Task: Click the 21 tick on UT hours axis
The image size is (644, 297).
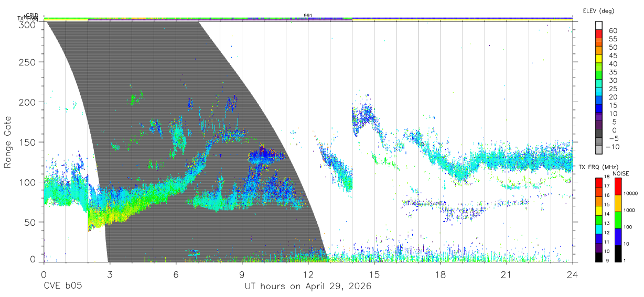Action: 507,274
